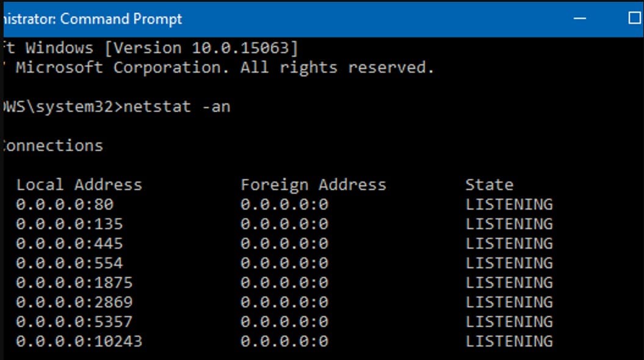Click the Connections heading text

[53, 145]
